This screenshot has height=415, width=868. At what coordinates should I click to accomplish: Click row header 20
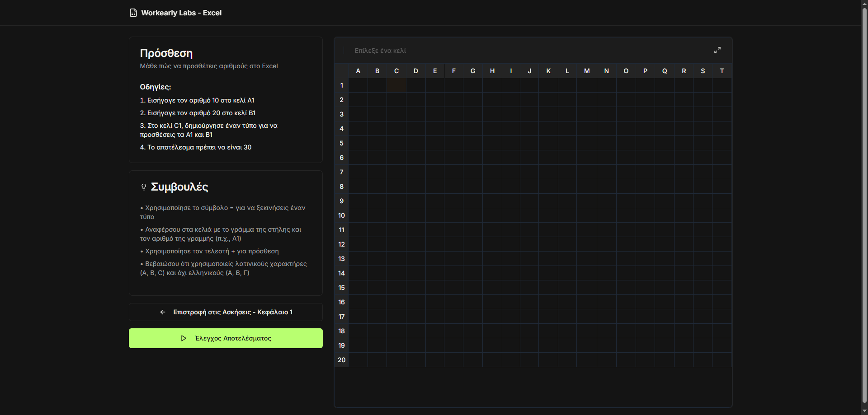[x=341, y=360]
